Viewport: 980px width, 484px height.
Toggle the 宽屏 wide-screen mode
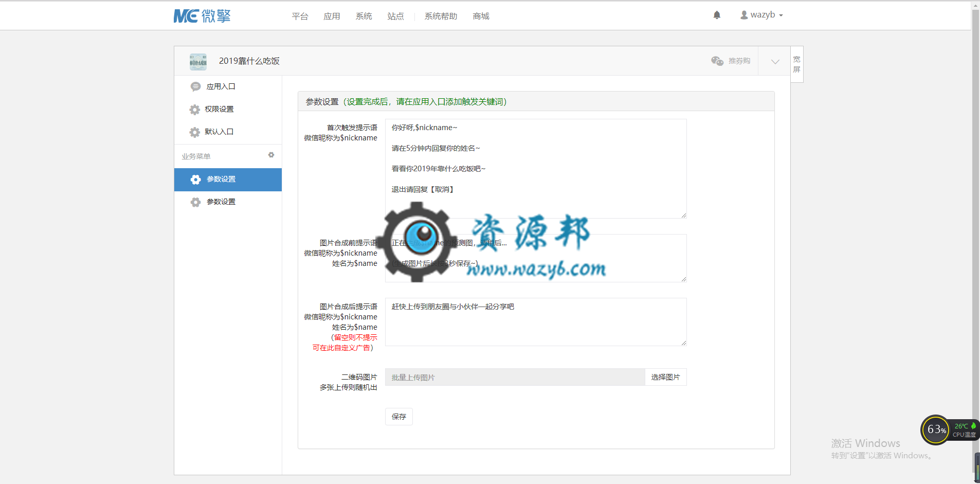click(x=796, y=64)
